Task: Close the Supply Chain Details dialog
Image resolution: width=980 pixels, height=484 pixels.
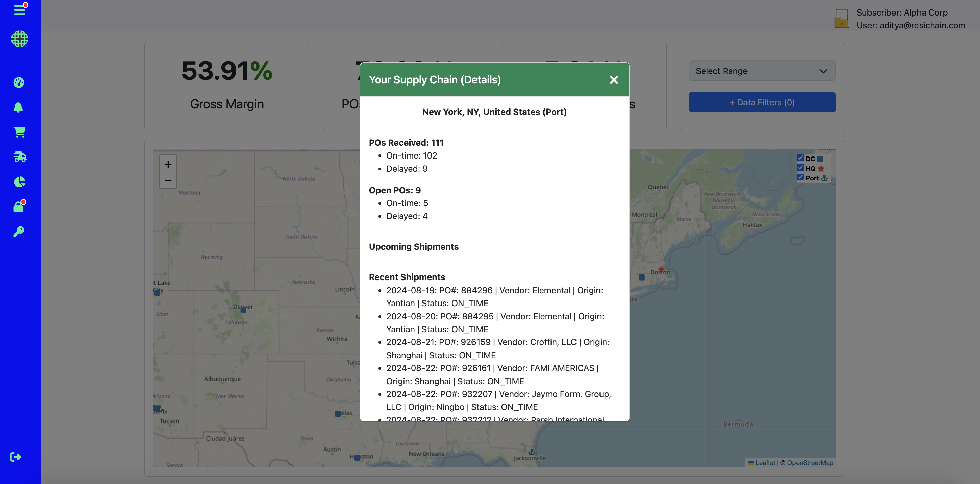Action: [614, 79]
